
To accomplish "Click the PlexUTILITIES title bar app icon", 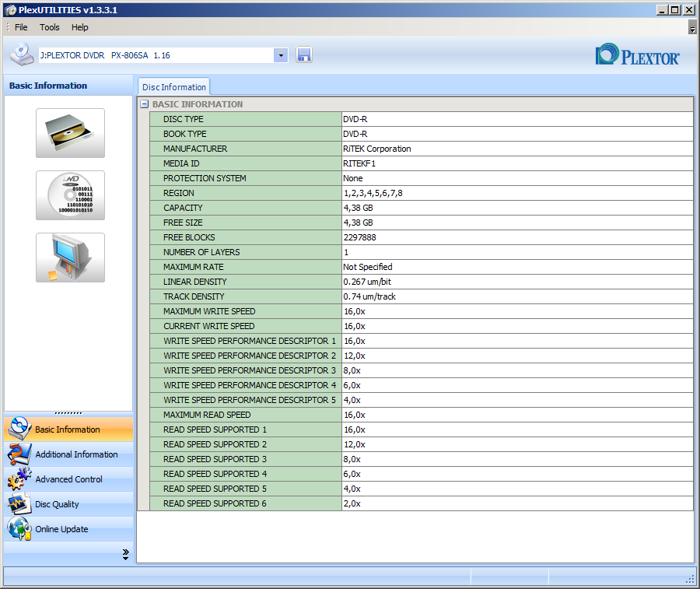I will pyautogui.click(x=11, y=10).
